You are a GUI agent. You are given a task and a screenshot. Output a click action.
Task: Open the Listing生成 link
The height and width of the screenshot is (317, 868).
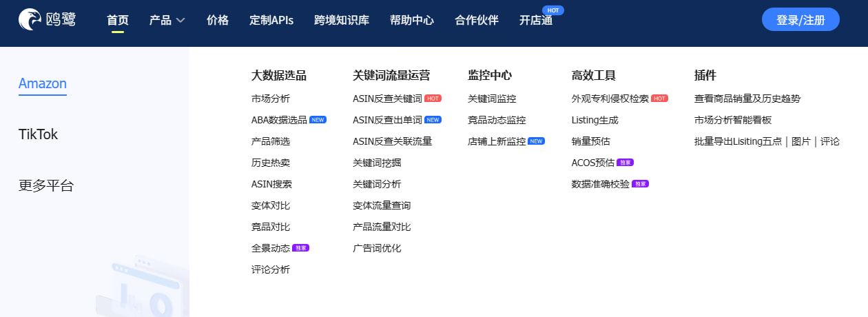click(x=595, y=120)
